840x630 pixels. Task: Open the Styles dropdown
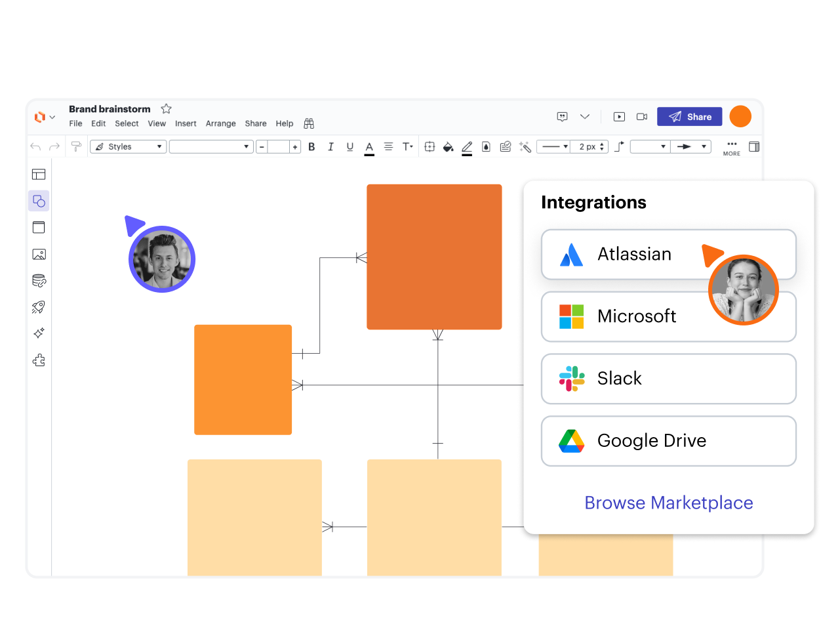[128, 147]
